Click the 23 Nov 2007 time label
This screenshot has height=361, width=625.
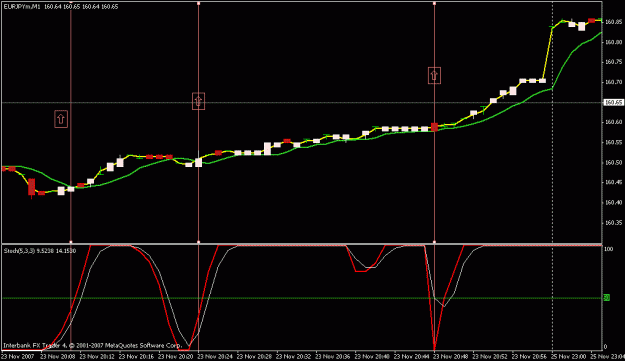[18, 356]
